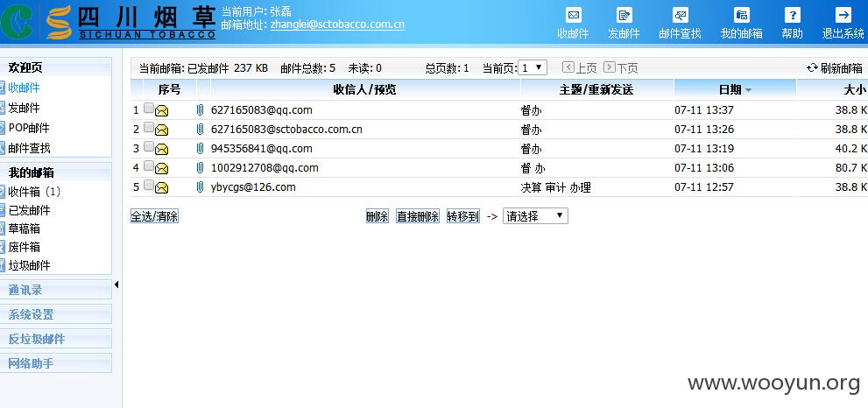
Task: Tick checkbox for mail 1 to 627165083@qq.com
Action: 148,108
